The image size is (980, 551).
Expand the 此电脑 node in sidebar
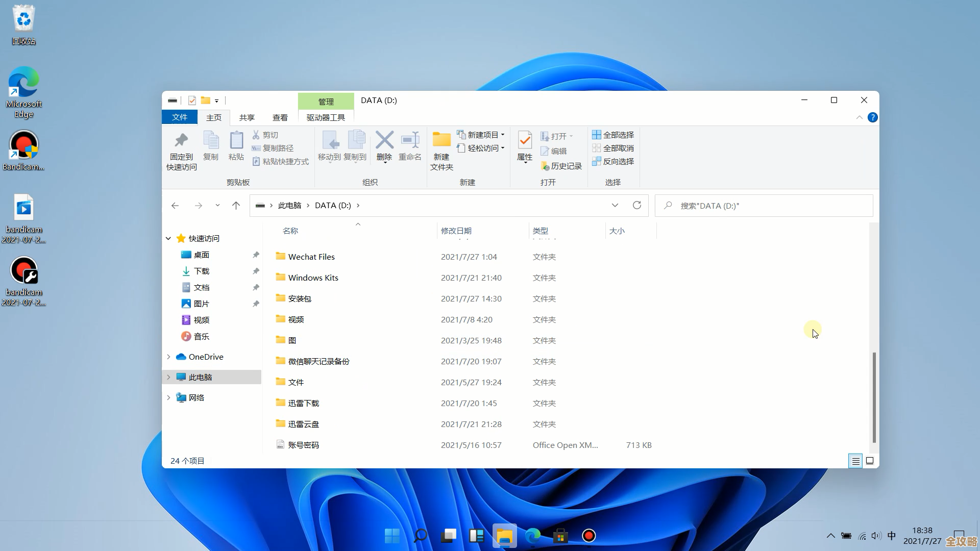pyautogui.click(x=169, y=377)
